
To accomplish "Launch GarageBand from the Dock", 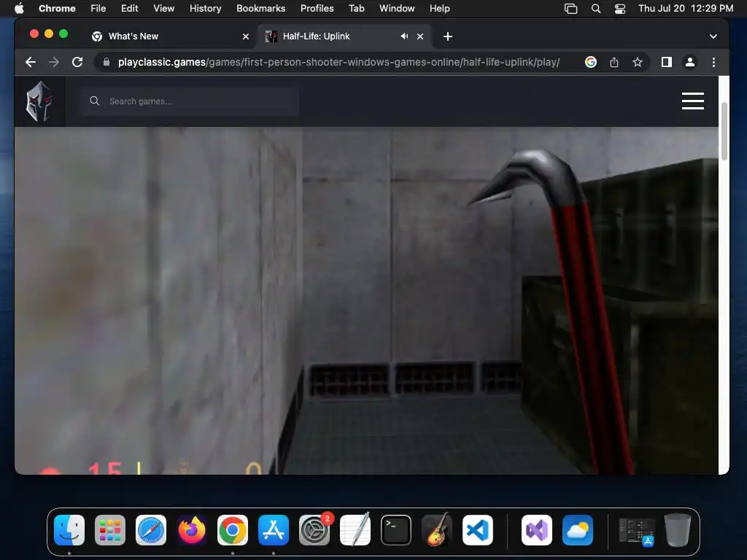I will click(437, 530).
